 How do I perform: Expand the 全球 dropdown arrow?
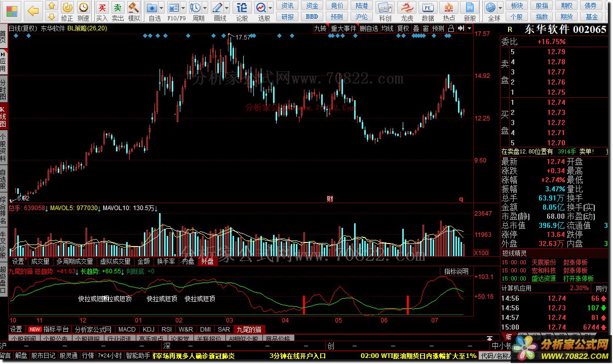pos(501,8)
